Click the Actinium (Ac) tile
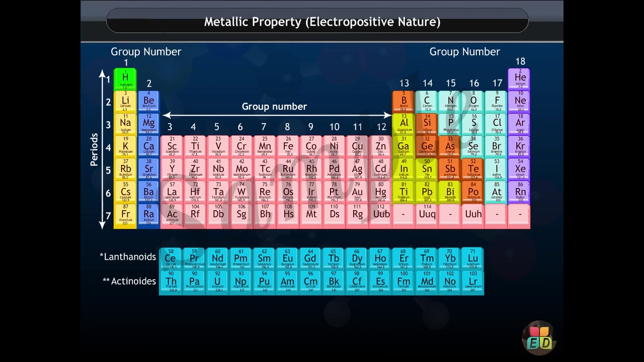The image size is (644, 362). [172, 215]
